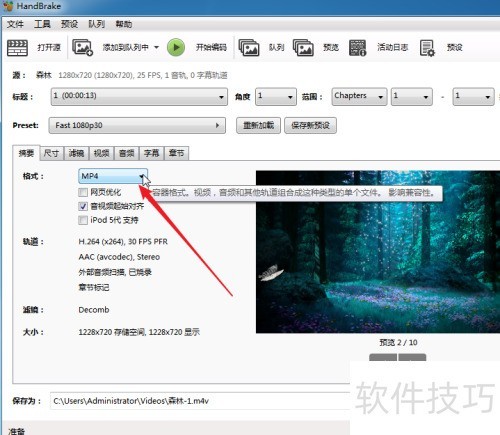Switch to the 滤镜 filters tab

pyautogui.click(x=76, y=153)
